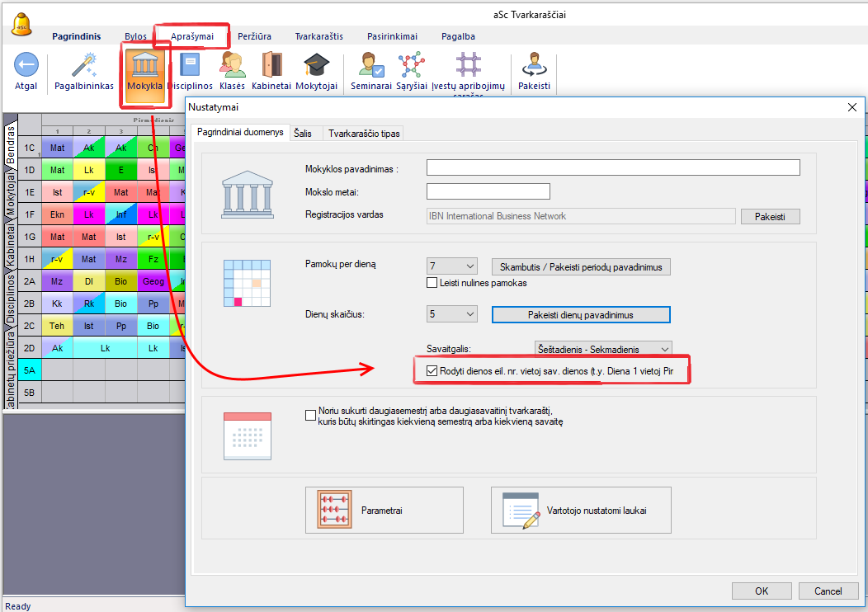Viewport: 868px width, 612px height.
Task: Switch to the Šalis tab
Action: coord(302,133)
